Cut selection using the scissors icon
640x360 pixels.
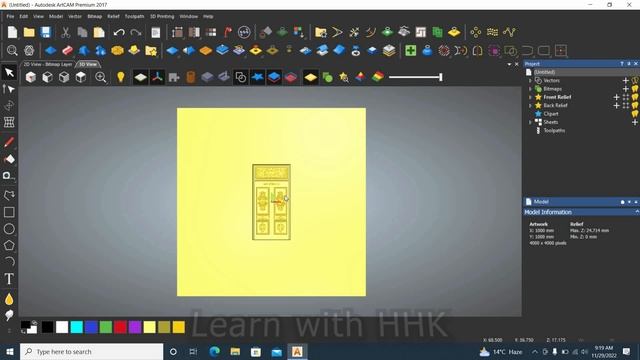point(65,32)
